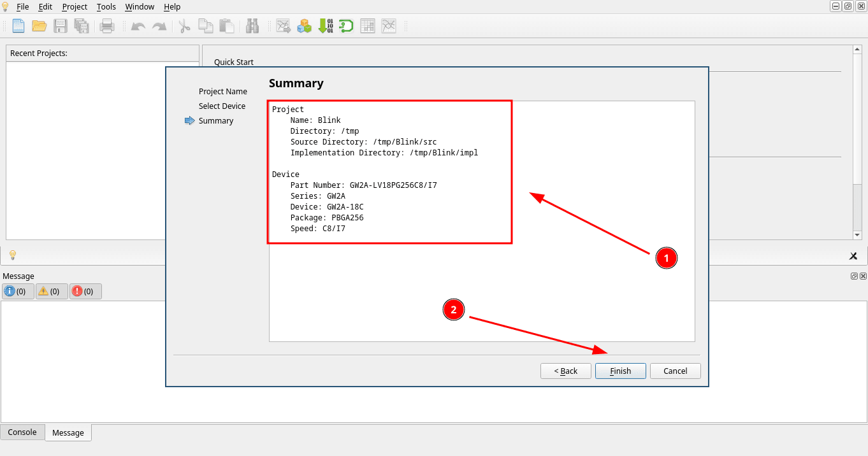Click the 'Implementation Directory' summary line
This screenshot has height=456, width=868.
point(384,153)
